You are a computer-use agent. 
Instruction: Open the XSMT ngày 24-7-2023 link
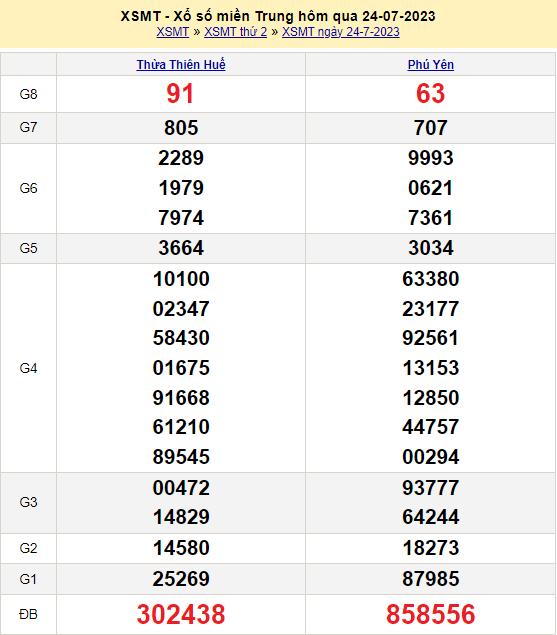pos(341,32)
